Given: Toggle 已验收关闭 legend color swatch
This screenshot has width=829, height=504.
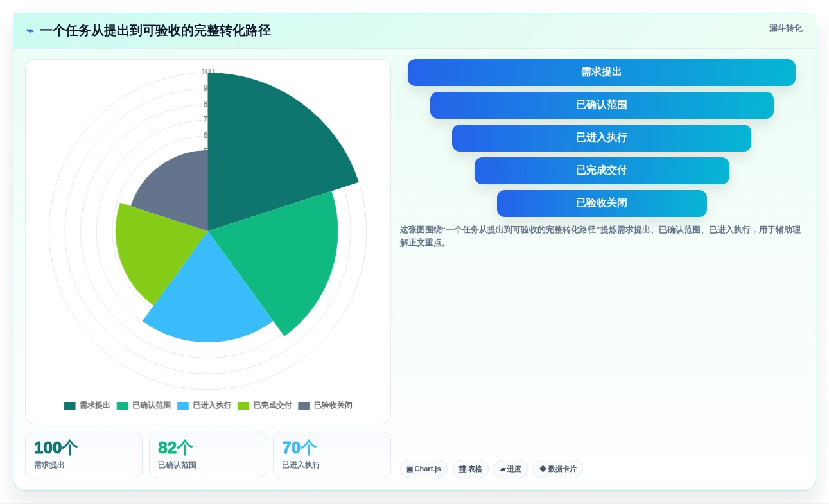Looking at the screenshot, I should coord(304,406).
